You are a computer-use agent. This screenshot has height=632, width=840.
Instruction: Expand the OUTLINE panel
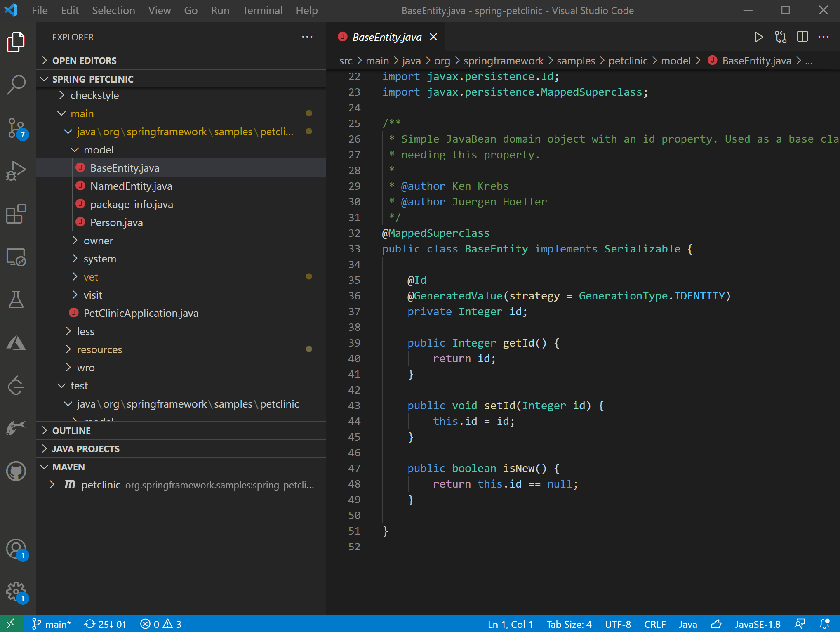pyautogui.click(x=71, y=431)
